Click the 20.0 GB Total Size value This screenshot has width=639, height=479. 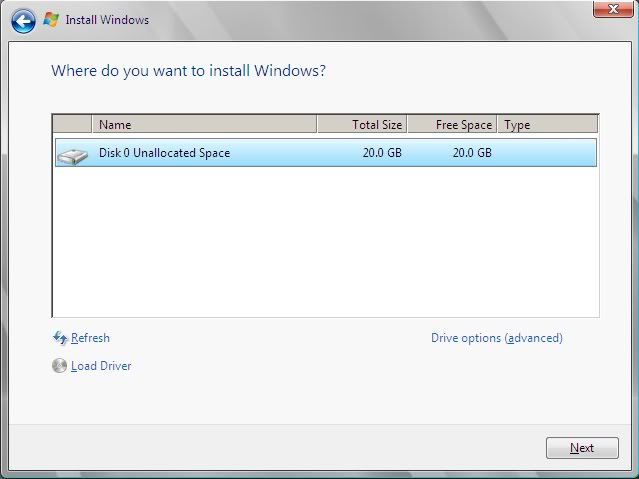pyautogui.click(x=382, y=153)
